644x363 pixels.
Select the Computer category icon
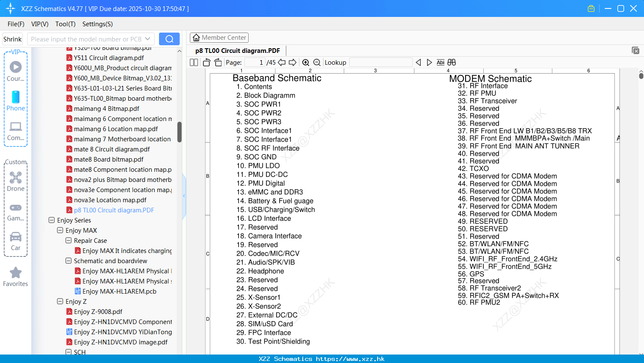16,131
